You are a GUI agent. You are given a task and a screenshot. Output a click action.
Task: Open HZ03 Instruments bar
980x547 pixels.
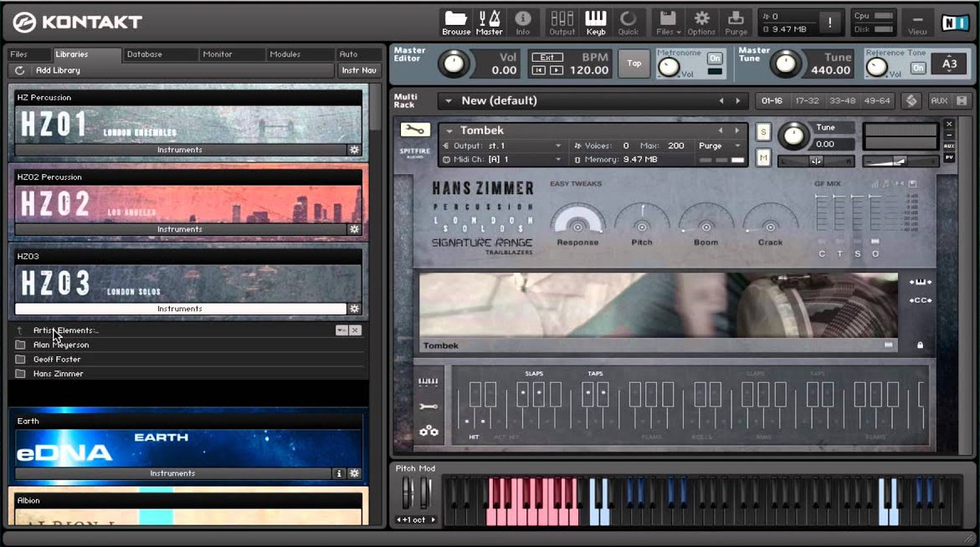[180, 309]
